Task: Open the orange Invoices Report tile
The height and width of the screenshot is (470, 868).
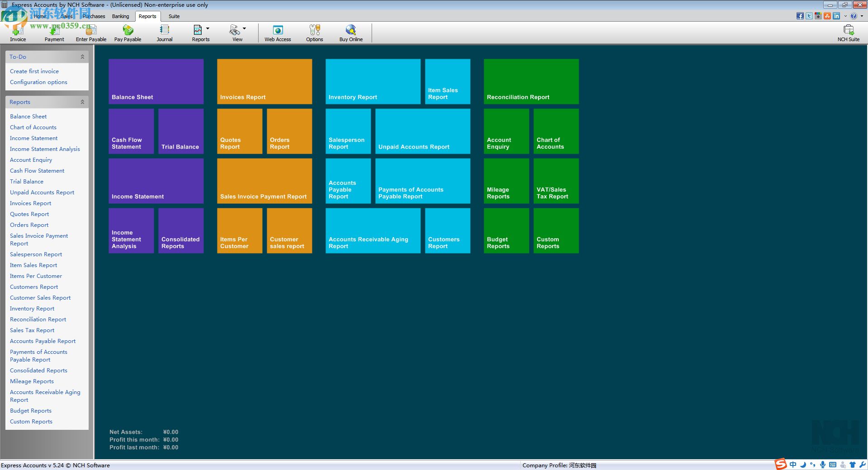Action: [264, 81]
